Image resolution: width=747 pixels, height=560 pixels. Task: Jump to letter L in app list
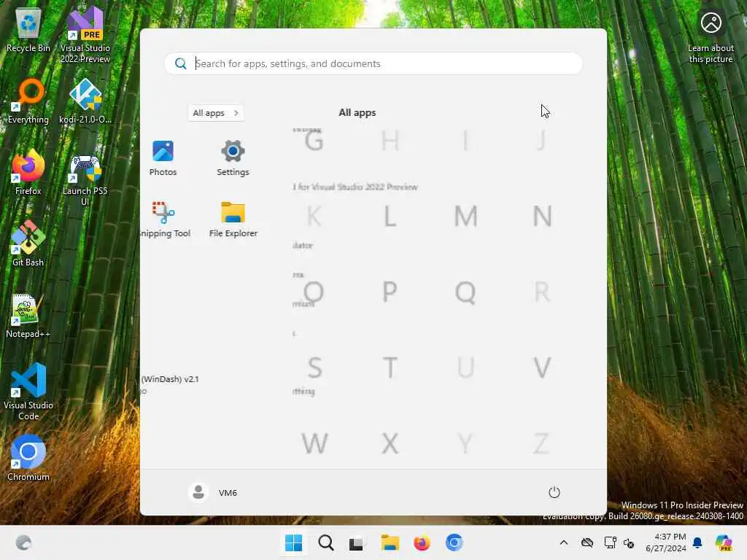(x=390, y=216)
